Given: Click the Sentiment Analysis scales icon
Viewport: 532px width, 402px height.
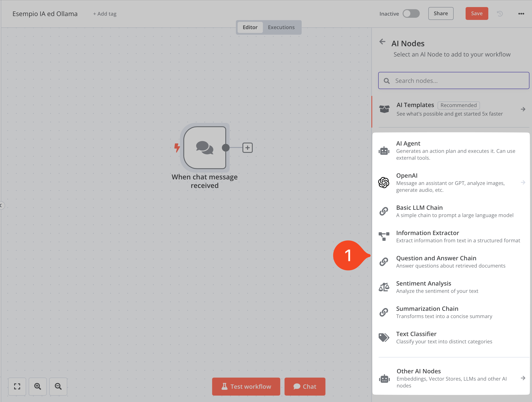Looking at the screenshot, I should 384,287.
